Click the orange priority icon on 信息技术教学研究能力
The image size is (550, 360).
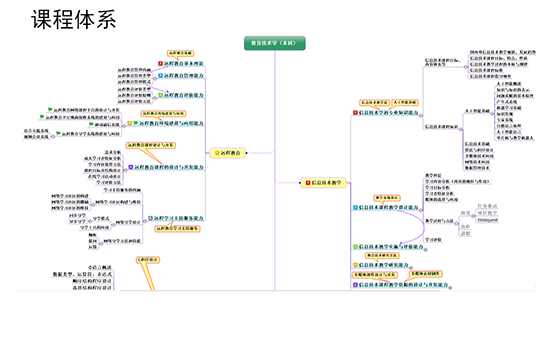click(355, 265)
